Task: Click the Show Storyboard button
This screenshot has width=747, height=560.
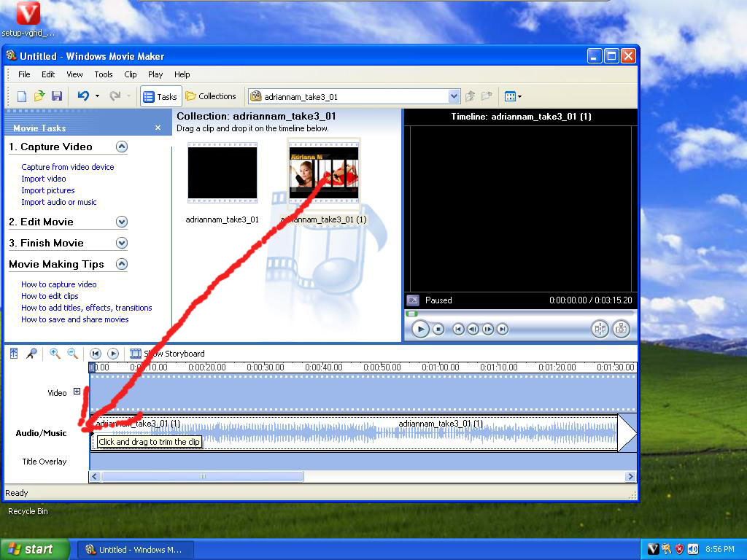Action: pyautogui.click(x=167, y=354)
